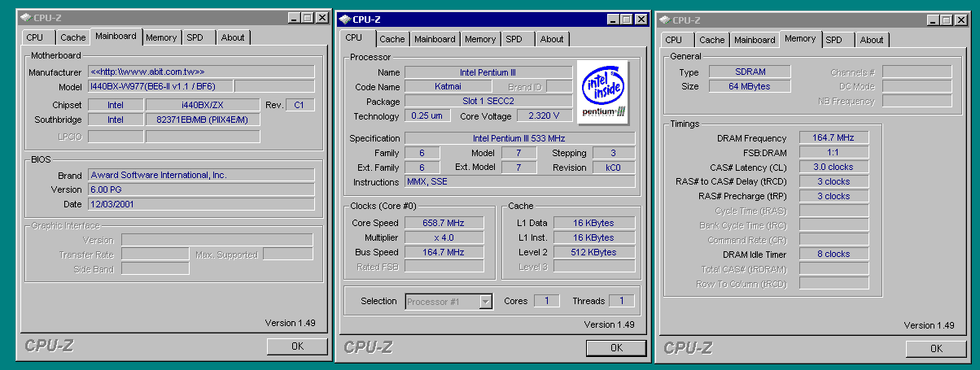This screenshot has height=370, width=980.
Task: Click the 2.320 V core voltage field
Action: click(545, 116)
